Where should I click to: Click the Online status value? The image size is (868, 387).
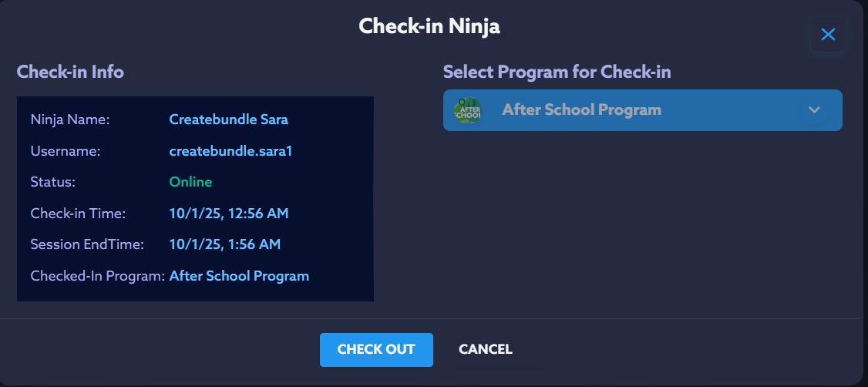pyautogui.click(x=190, y=182)
